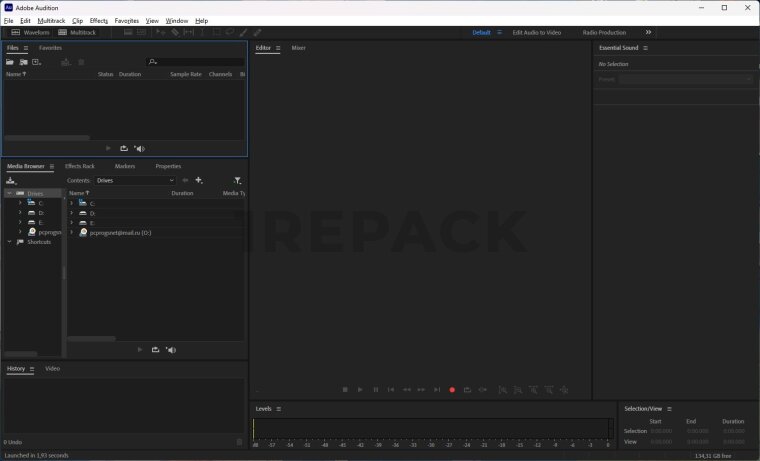Toggle Auto-Play in Media Browser preview
Screen dimensions: 760x461
tap(171, 350)
